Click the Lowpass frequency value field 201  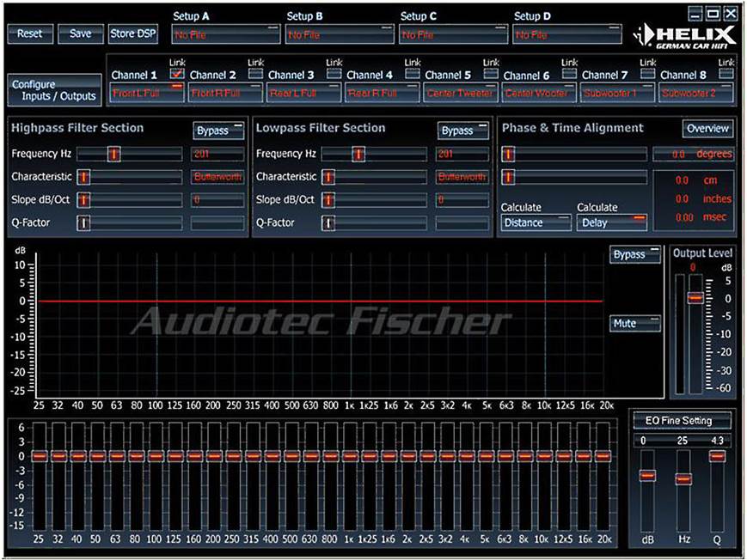(462, 154)
